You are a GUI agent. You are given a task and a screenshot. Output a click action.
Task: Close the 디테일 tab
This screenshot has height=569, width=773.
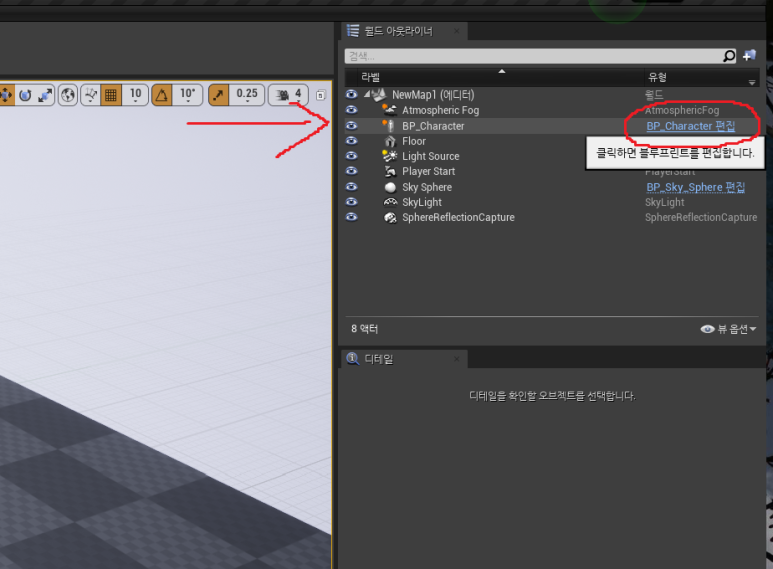click(457, 359)
